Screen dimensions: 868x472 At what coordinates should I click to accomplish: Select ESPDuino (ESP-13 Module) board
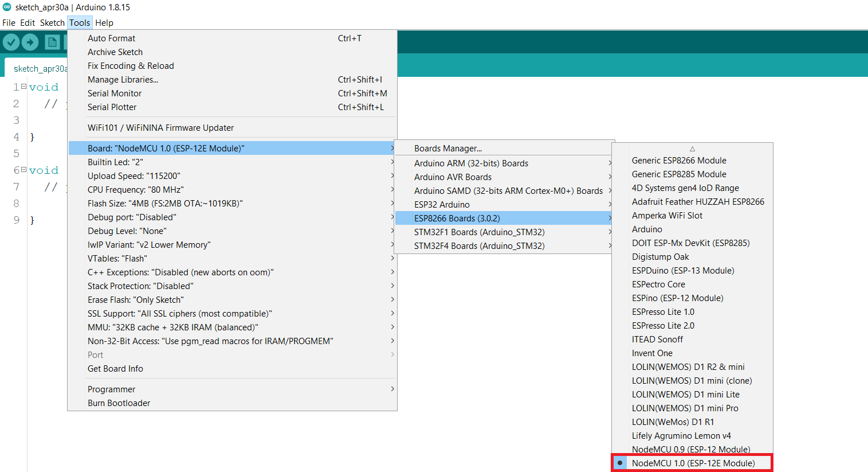pyautogui.click(x=692, y=271)
